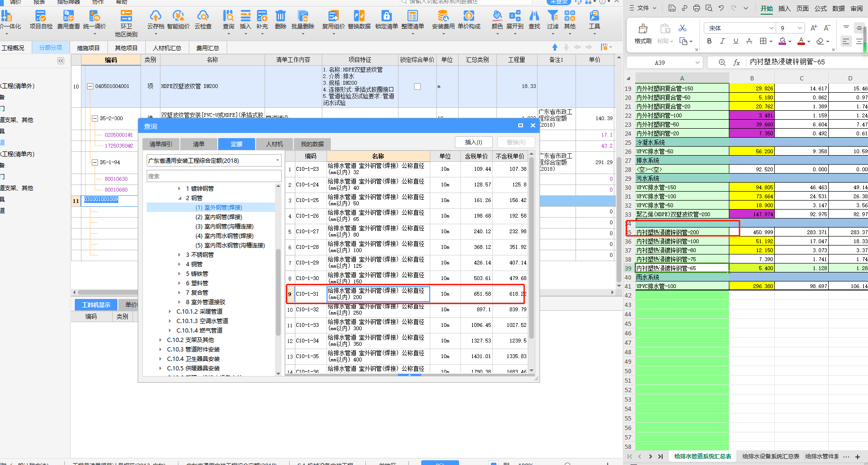The width and height of the screenshot is (868, 465).
Task: Collapse the 2 钢管 tree node
Action: [x=179, y=198]
